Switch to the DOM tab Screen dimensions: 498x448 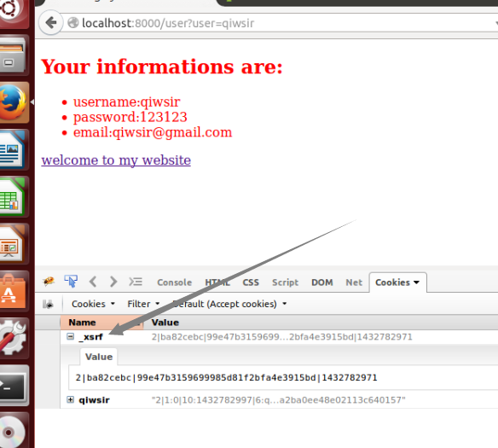click(322, 282)
